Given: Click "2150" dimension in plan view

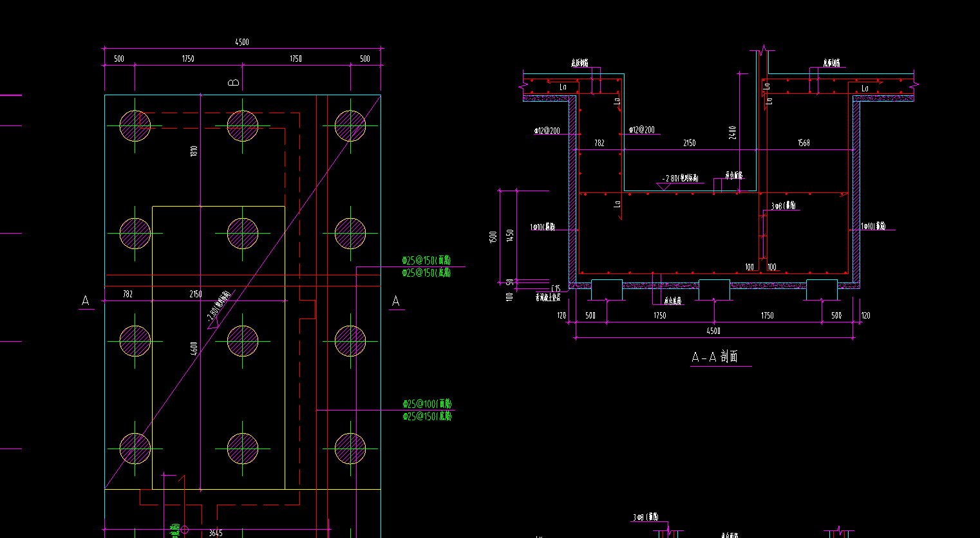Looking at the screenshot, I should coord(195,294).
